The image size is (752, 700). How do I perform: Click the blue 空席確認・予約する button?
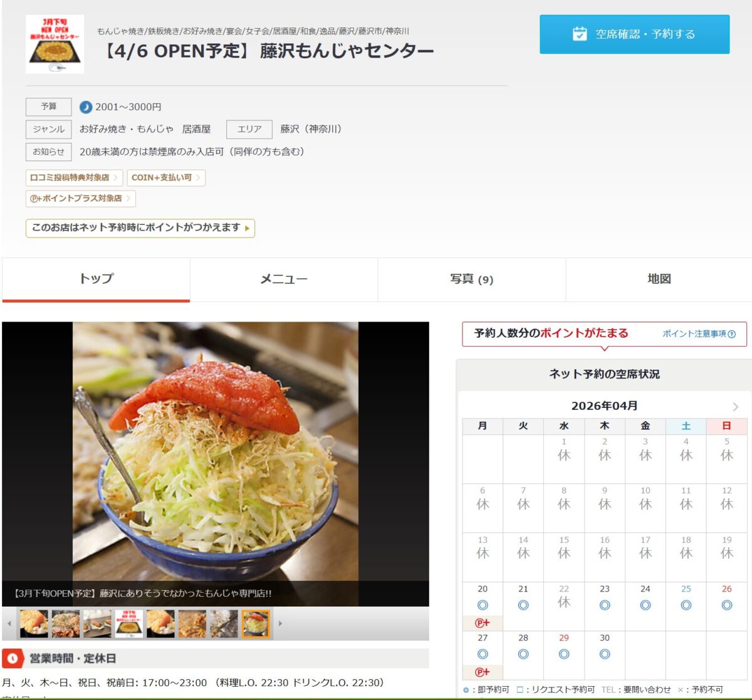634,34
